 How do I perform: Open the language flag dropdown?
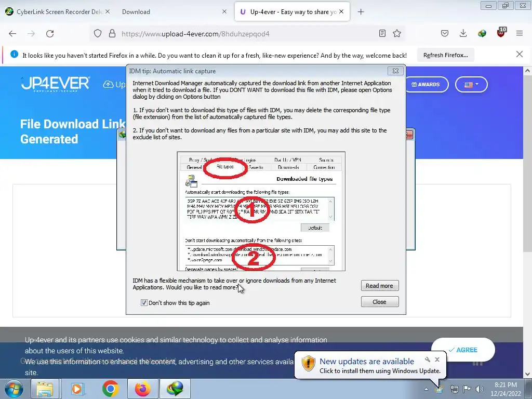pyautogui.click(x=471, y=85)
